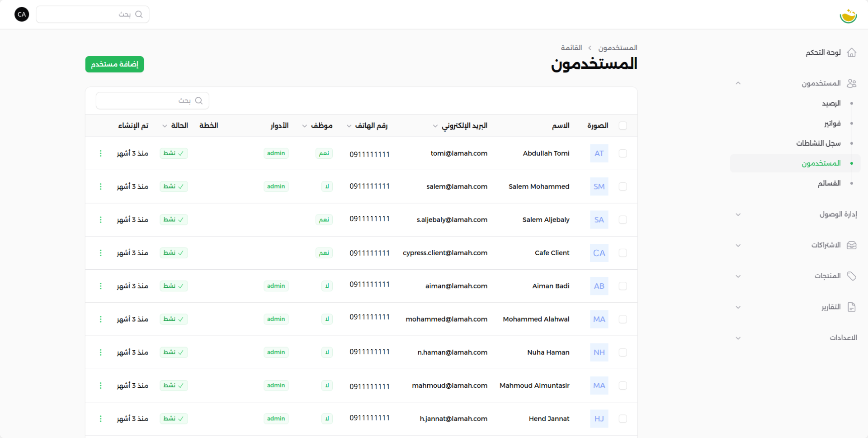Select the Hend Jannat row checkbox
868x438 pixels.
point(623,419)
